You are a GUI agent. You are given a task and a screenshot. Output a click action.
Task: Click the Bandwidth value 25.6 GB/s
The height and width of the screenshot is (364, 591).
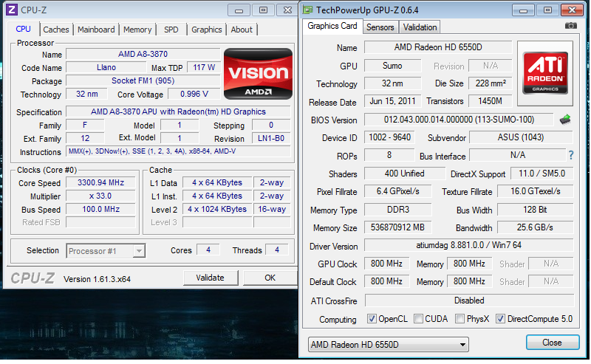pyautogui.click(x=535, y=227)
